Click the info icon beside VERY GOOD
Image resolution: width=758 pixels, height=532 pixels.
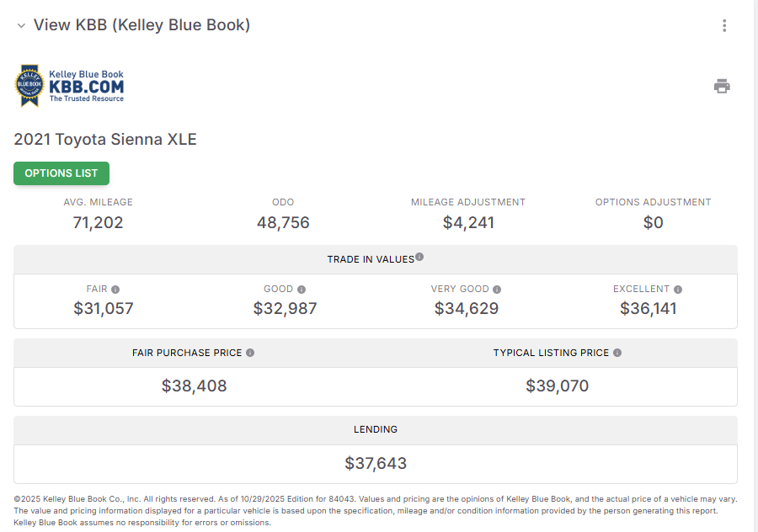click(x=497, y=290)
